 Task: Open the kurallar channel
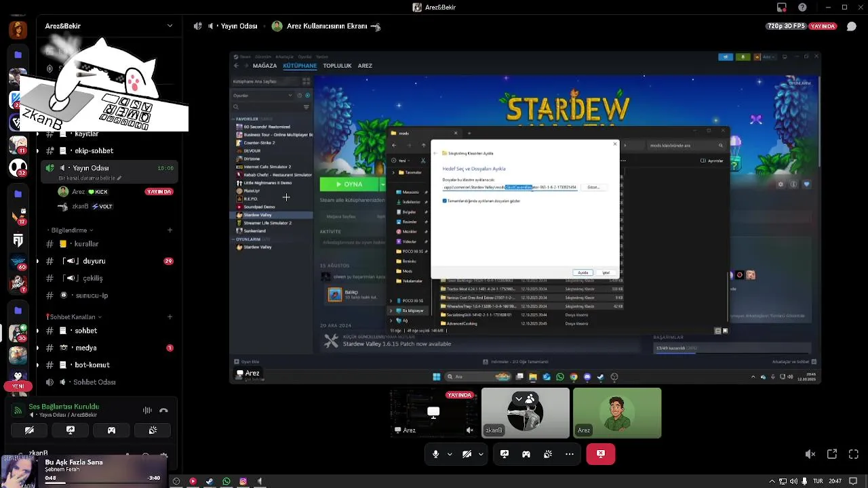click(86, 244)
